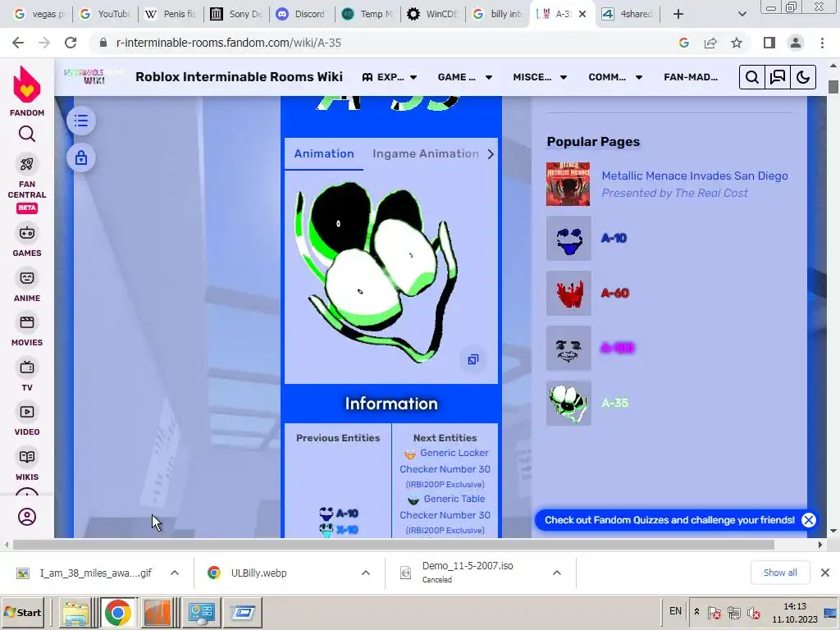The width and height of the screenshot is (840, 630).
Task: Show more infobox tabs with arrow
Action: click(x=491, y=154)
